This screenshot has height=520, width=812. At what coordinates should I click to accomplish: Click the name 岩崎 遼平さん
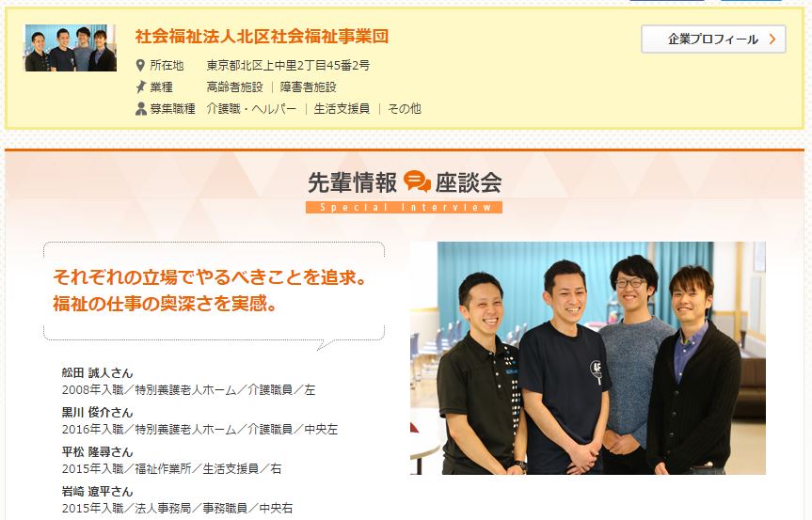pyautogui.click(x=97, y=492)
